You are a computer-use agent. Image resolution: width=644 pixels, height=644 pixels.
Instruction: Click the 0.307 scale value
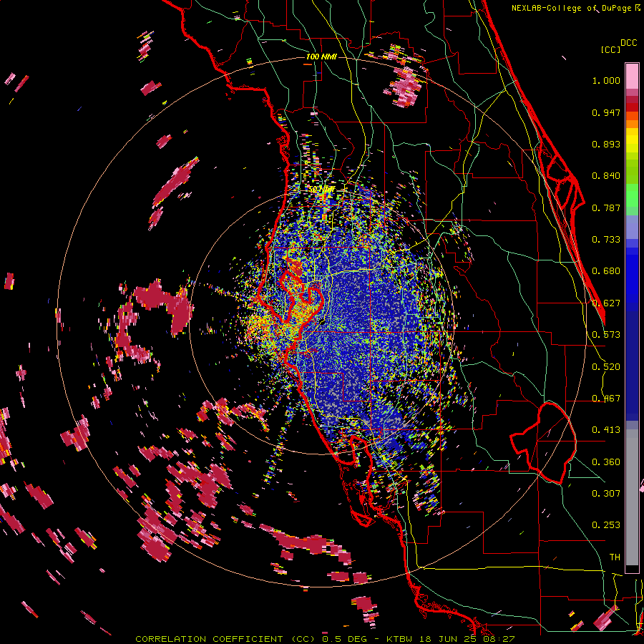606,493
